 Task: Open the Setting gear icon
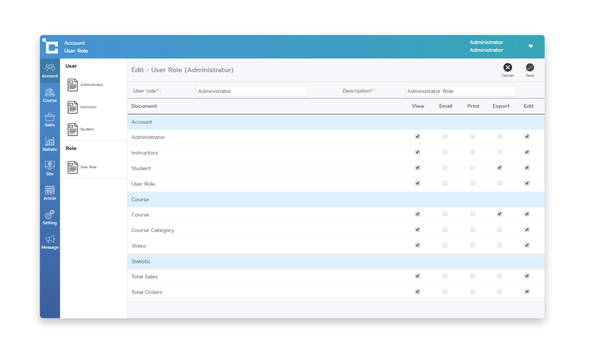50,217
